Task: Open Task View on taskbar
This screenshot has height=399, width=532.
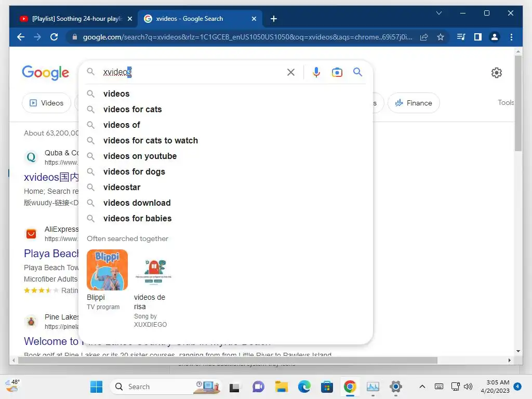Action: click(234, 387)
